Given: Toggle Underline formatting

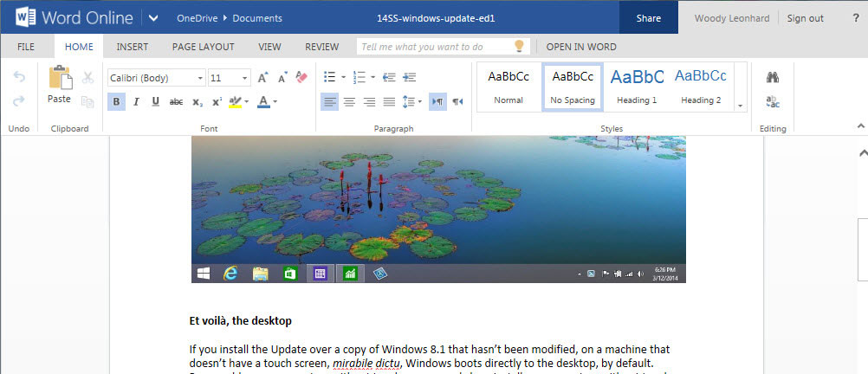Looking at the screenshot, I should (x=156, y=101).
